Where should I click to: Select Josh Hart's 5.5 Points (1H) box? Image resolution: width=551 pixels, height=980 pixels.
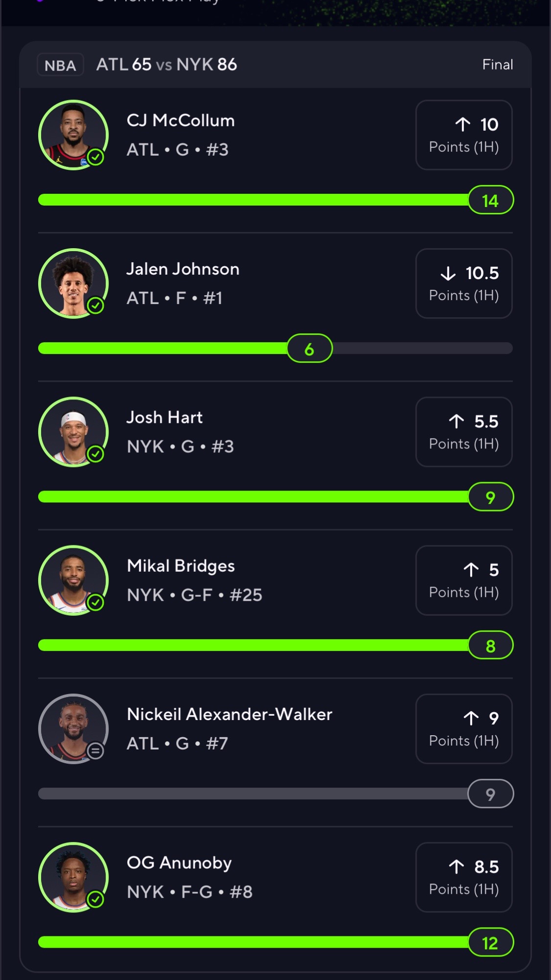click(464, 432)
